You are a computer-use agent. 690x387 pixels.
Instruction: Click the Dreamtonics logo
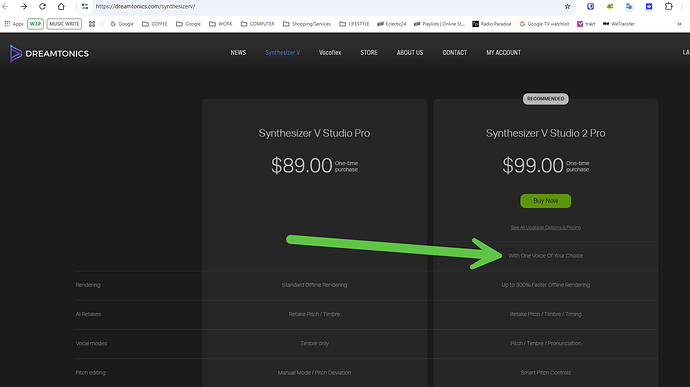click(x=49, y=53)
